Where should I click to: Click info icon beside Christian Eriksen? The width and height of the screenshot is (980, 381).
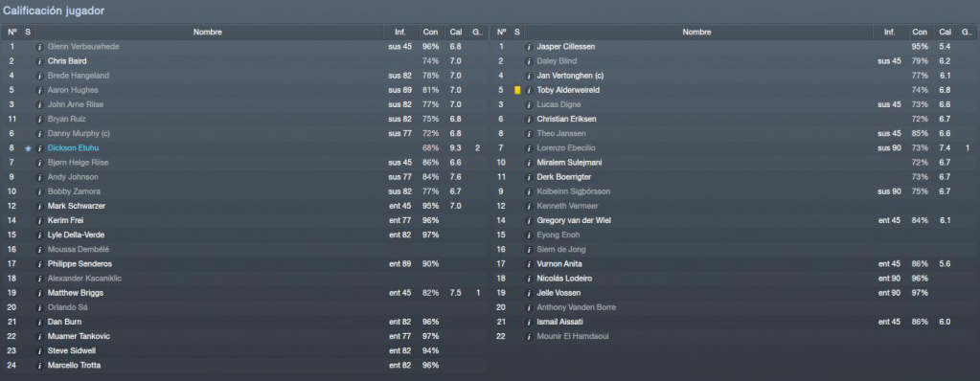[x=529, y=120]
